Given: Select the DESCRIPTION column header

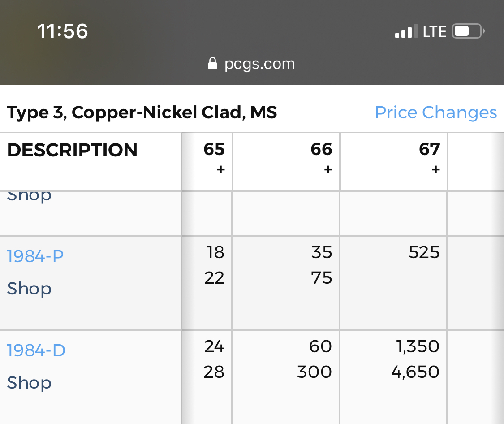Looking at the screenshot, I should click(72, 150).
